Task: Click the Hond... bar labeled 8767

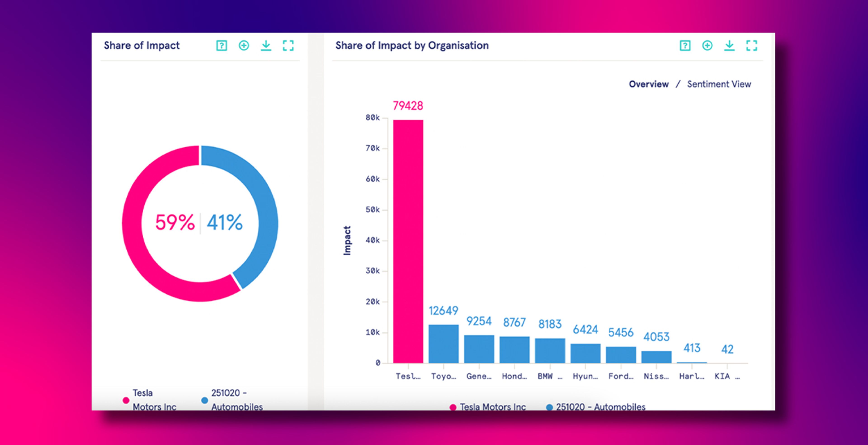Action: 514,350
